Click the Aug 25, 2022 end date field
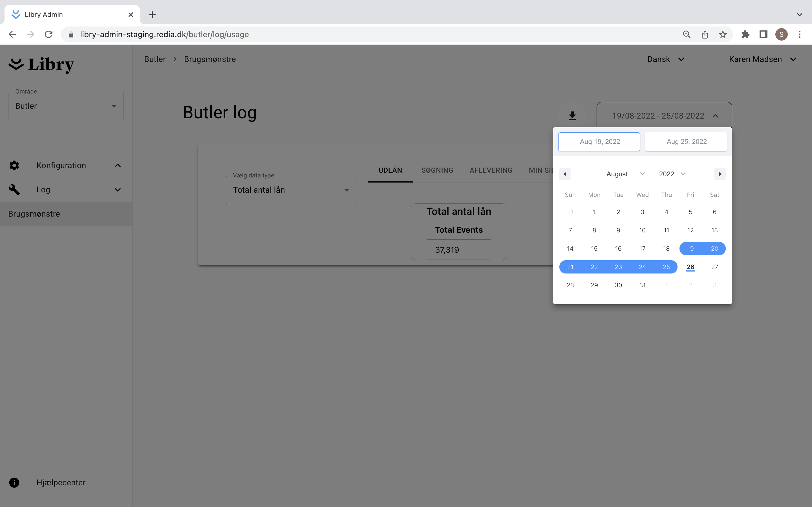The height and width of the screenshot is (507, 812). pyautogui.click(x=686, y=142)
